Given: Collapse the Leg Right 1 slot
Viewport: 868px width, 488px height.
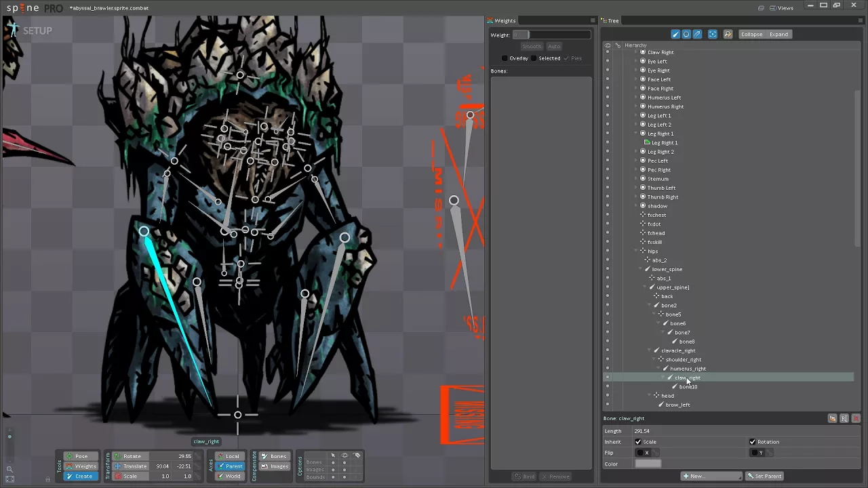Looking at the screenshot, I should 635,134.
